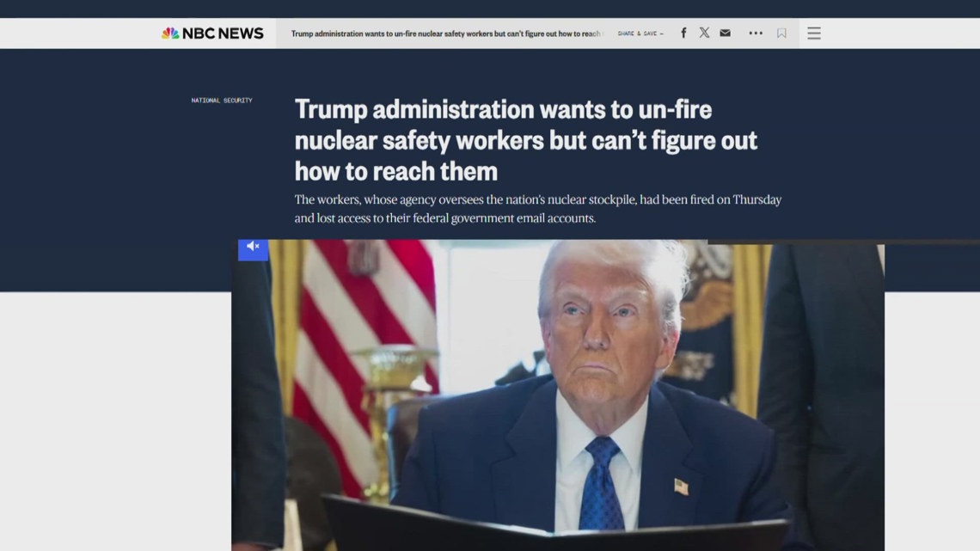Click the article subheading about workers
Screen dimensions: 980x551
(x=538, y=209)
